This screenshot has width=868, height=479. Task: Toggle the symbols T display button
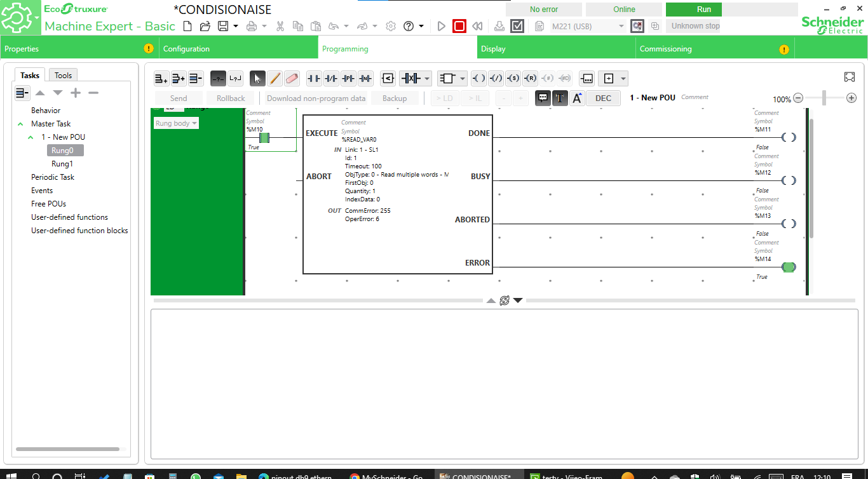coord(560,98)
